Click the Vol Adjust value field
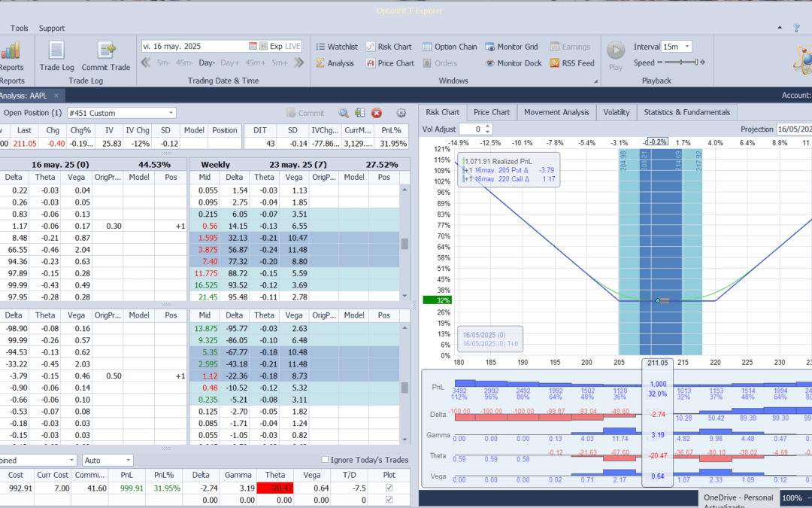This screenshot has height=508, width=812. (471, 129)
